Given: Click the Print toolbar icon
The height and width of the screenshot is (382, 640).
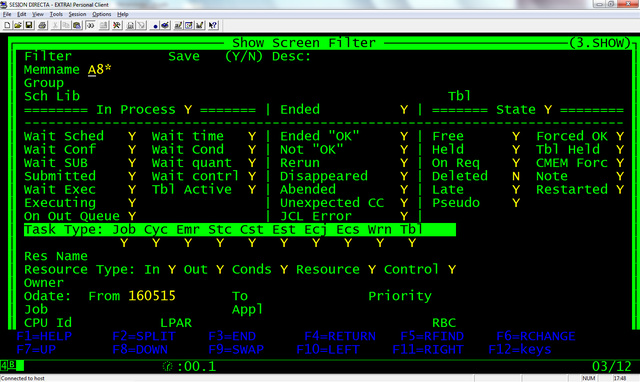Looking at the screenshot, I should point(42,25).
